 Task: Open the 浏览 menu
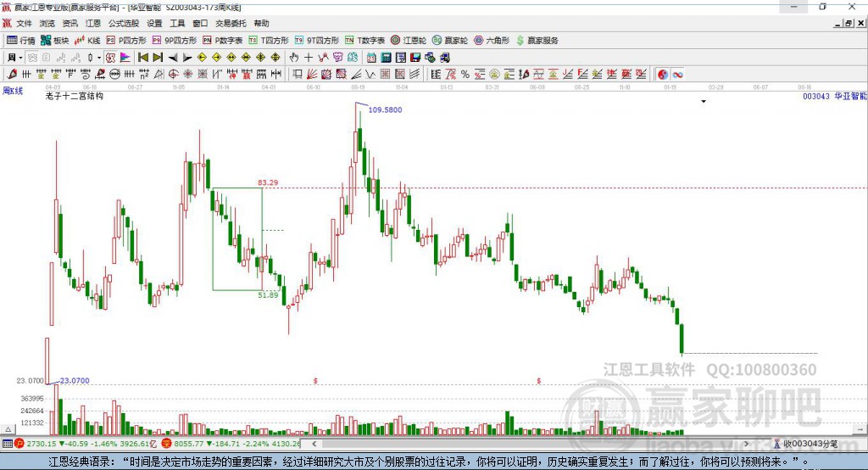47,23
